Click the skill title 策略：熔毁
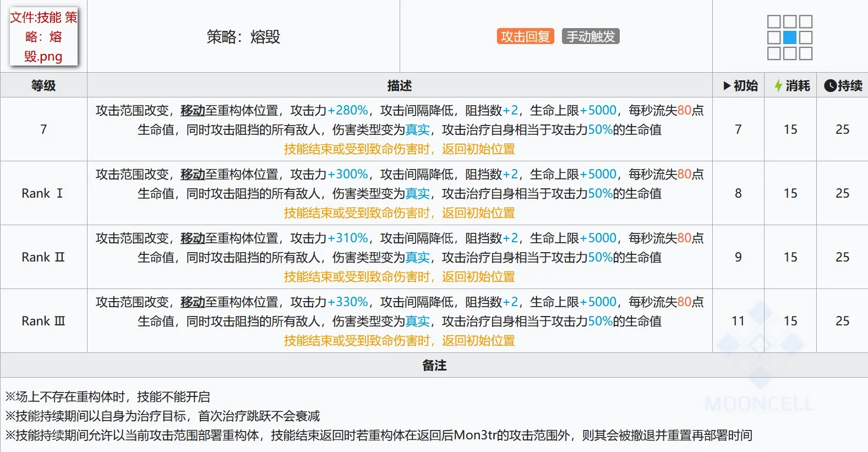 coord(243,37)
